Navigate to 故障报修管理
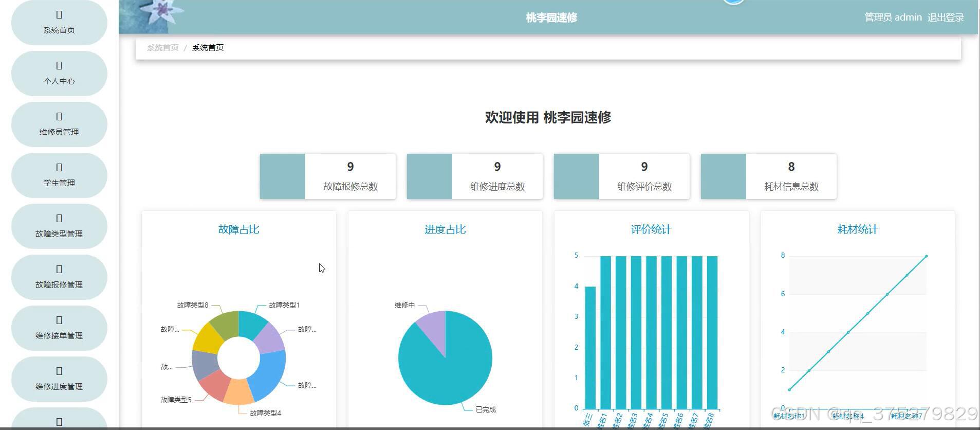This screenshot has width=980, height=430. [59, 277]
